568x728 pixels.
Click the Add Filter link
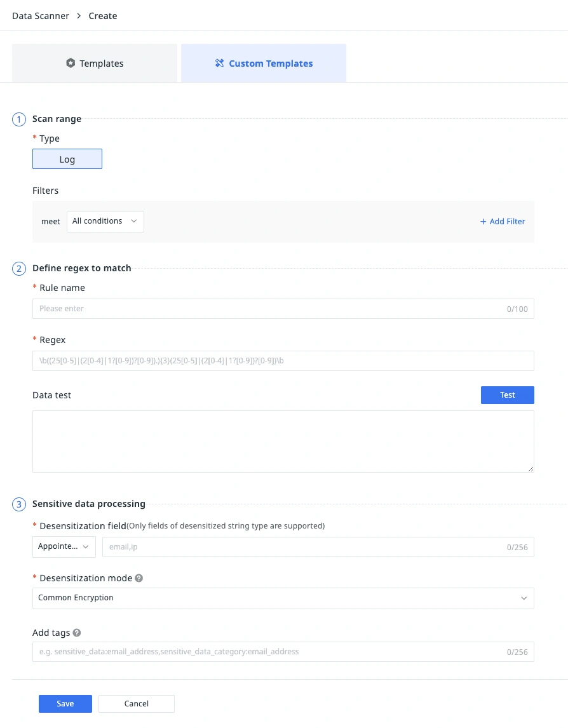(x=503, y=222)
